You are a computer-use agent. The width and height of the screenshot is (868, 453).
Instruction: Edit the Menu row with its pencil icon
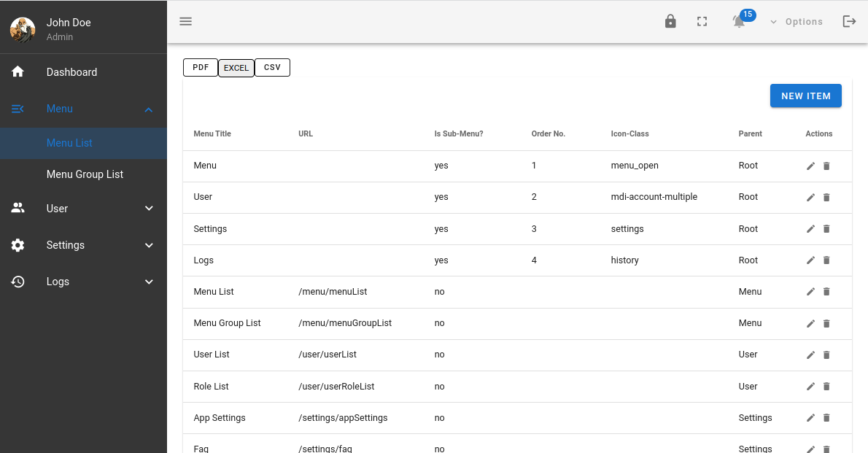pos(810,166)
